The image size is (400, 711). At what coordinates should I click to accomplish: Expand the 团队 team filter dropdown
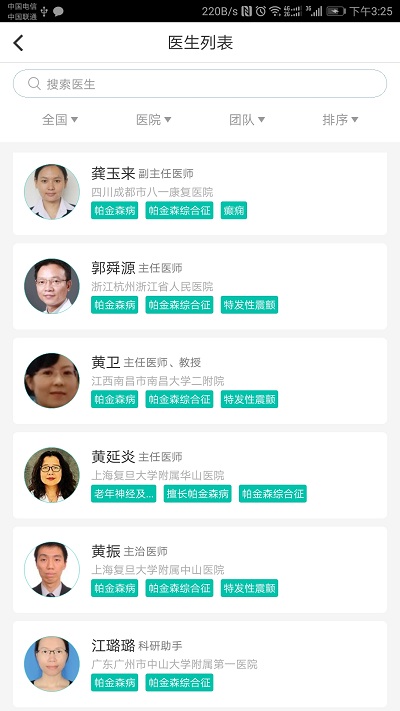(x=247, y=120)
